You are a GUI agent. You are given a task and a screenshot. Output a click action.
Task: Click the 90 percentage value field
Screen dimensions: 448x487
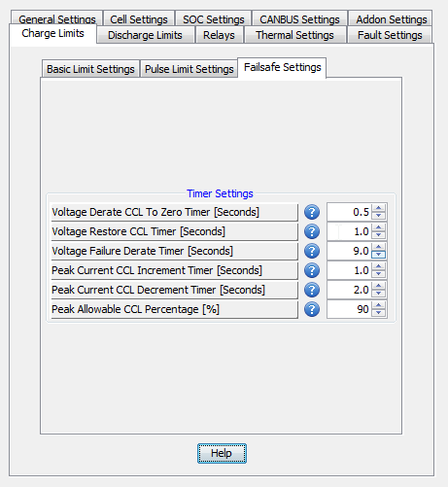tap(349, 309)
